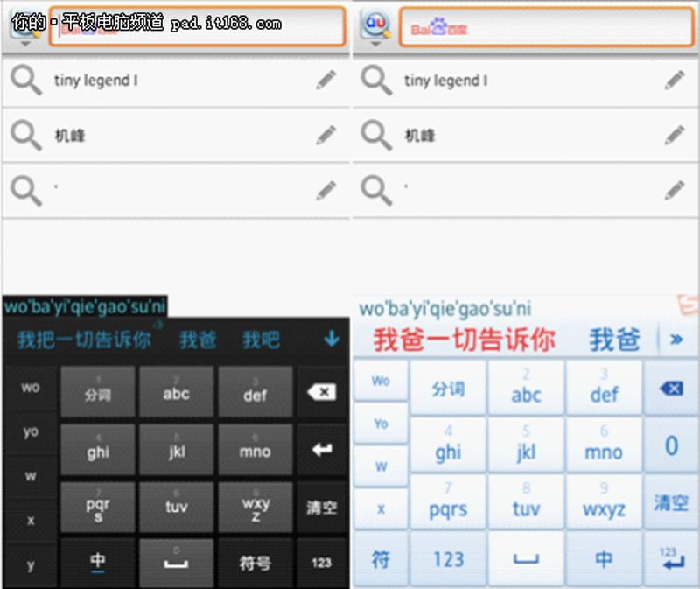The height and width of the screenshot is (589, 700).
Task: Tap 'jkl' key on light keyboard
Action: pos(526,445)
